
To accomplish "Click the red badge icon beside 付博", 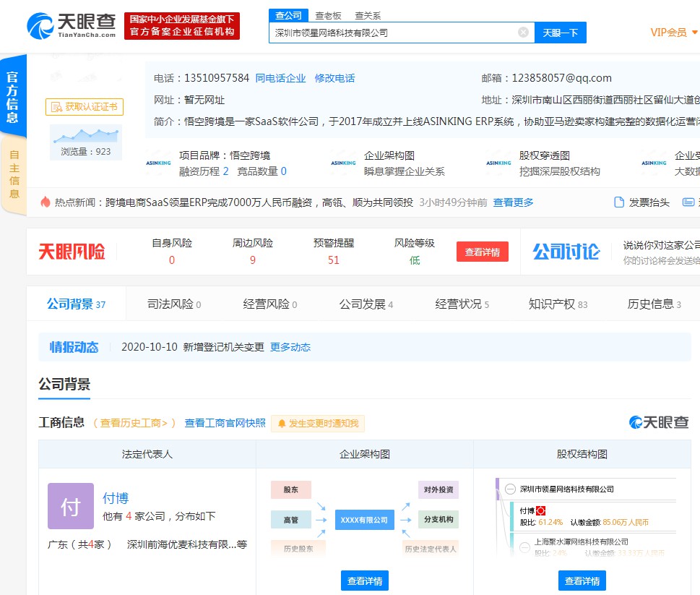I will pyautogui.click(x=540, y=510).
